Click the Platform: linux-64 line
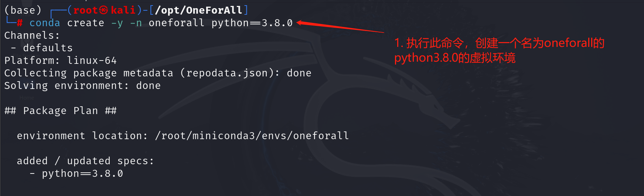Screen dimensions: 644x196 click(61, 61)
